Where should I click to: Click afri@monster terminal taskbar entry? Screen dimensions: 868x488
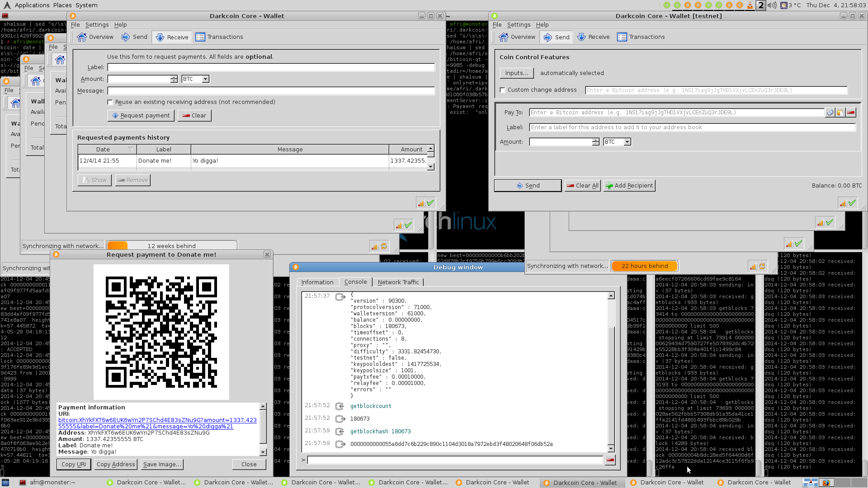tap(47, 483)
